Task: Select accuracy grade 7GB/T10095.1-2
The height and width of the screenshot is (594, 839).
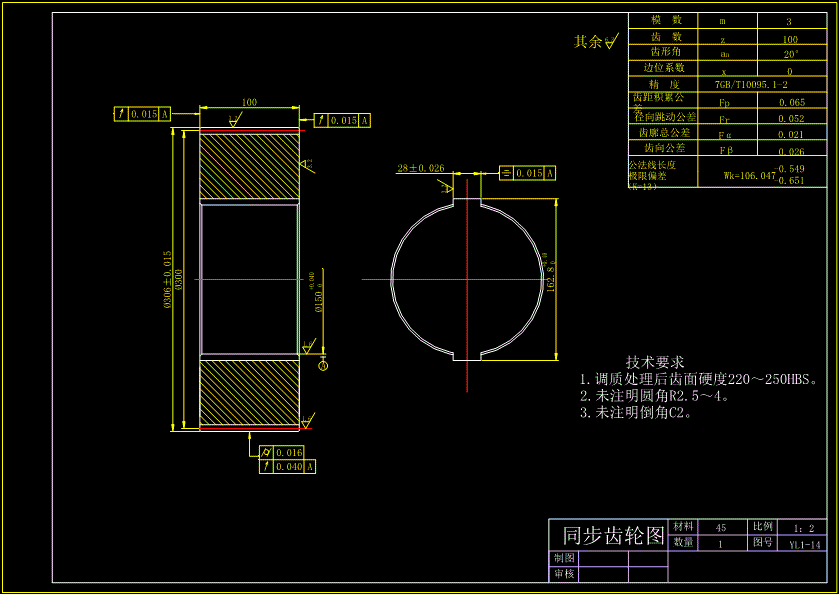Action: click(x=751, y=85)
